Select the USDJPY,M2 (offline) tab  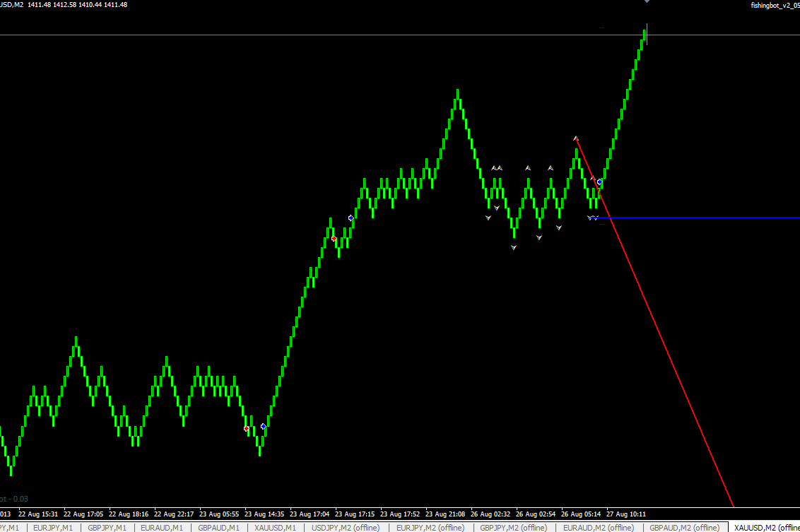pos(346,528)
